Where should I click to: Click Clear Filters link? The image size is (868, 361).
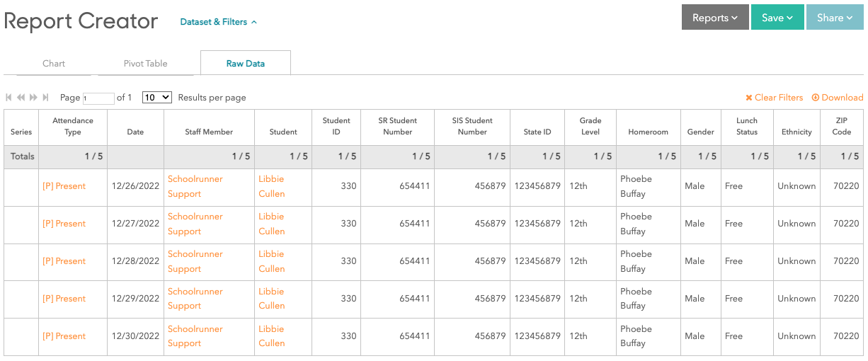pyautogui.click(x=774, y=98)
